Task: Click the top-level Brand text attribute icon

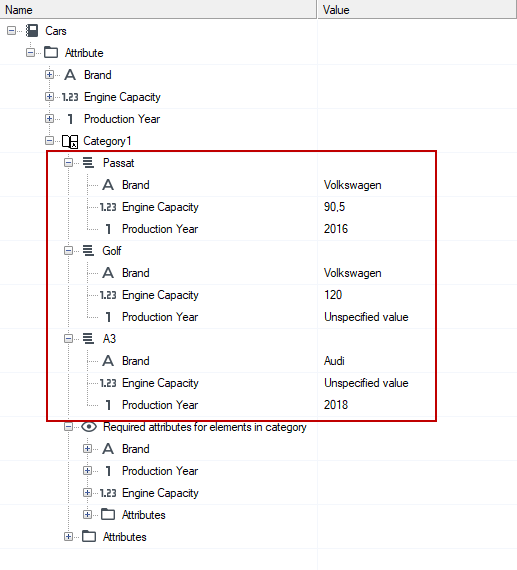Action: pyautogui.click(x=70, y=75)
